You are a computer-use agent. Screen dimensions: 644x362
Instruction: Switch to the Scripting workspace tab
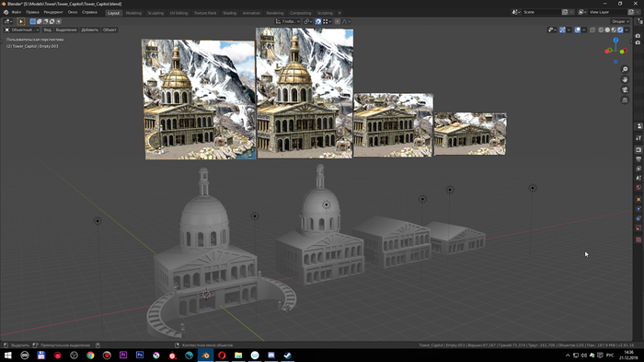325,13
